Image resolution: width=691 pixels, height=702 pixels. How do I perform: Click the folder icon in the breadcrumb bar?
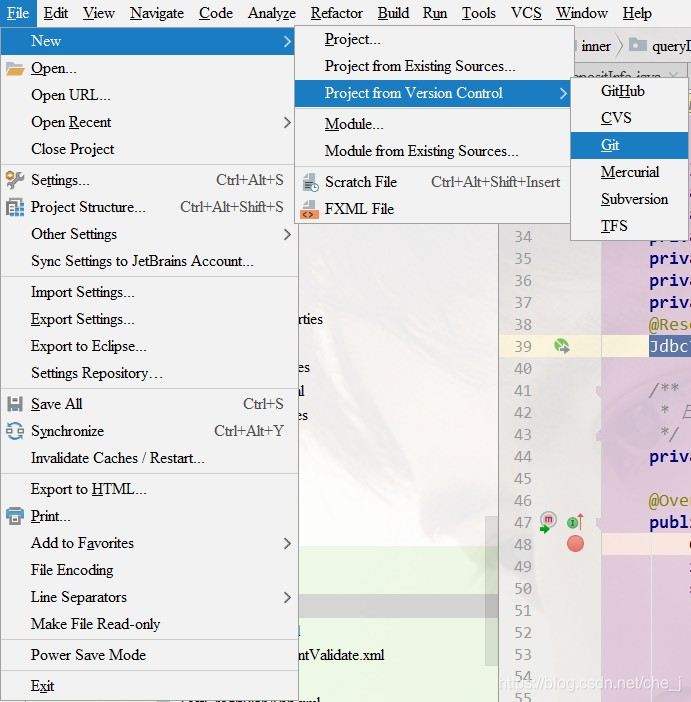point(637,45)
